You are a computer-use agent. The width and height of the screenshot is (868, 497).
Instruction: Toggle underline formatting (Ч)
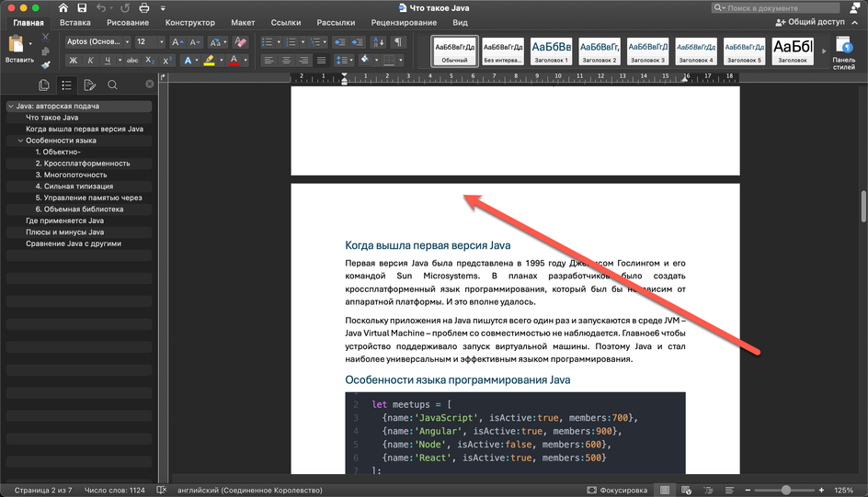pyautogui.click(x=108, y=61)
